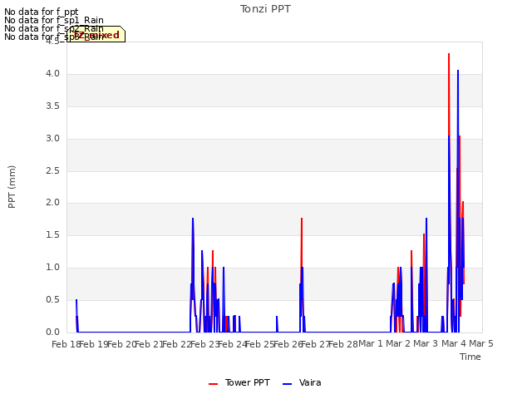Click the 3.0 y-axis tick label
The width and height of the screenshot is (532, 399).
coord(52,139)
